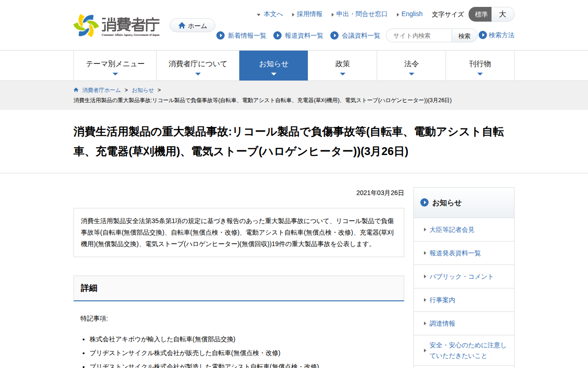This screenshot has width=588, height=368.
Task: Open the 政策 dropdown menu
Action: pos(343,65)
